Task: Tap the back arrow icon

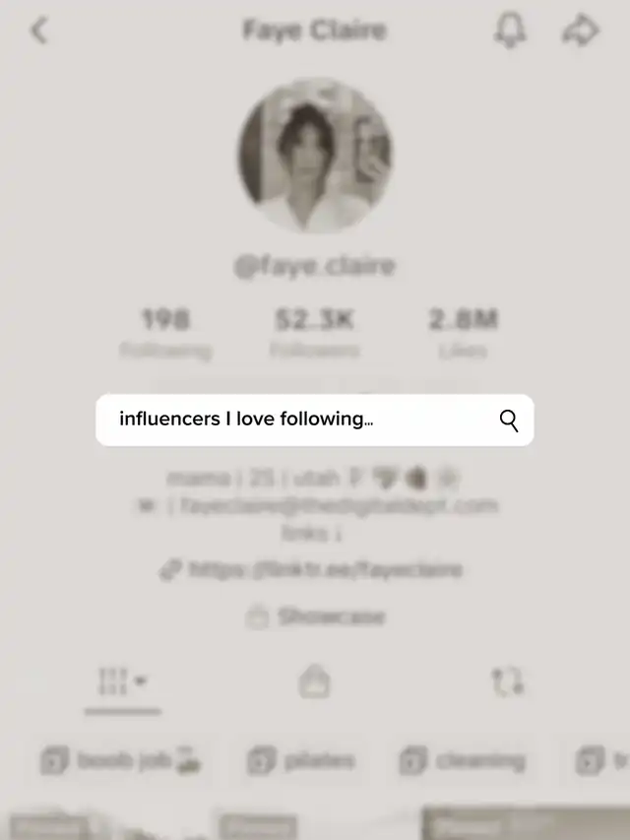Action: coord(39,31)
